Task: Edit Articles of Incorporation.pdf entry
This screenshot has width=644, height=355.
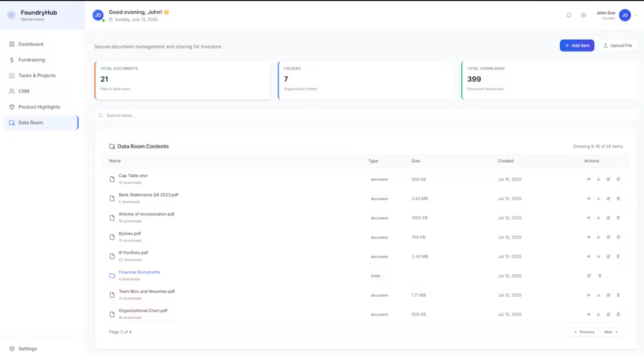Action: coord(608,218)
